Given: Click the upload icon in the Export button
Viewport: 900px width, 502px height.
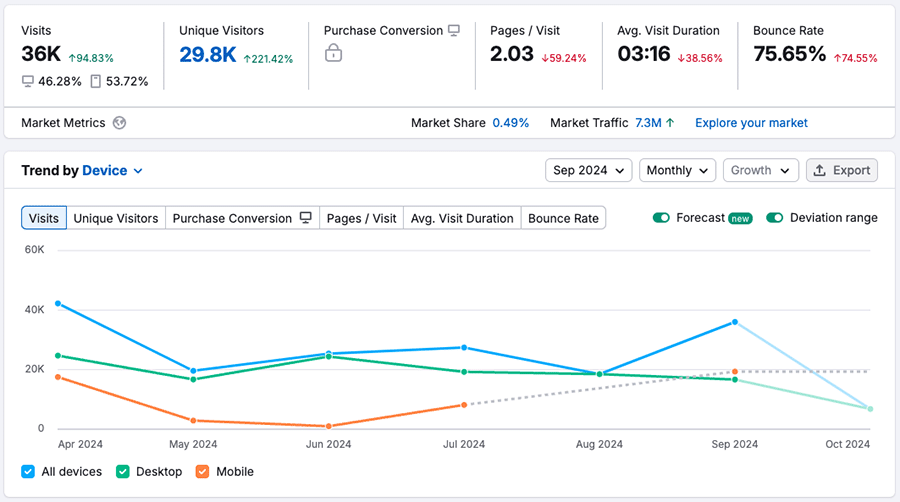Looking at the screenshot, I should click(x=820, y=170).
